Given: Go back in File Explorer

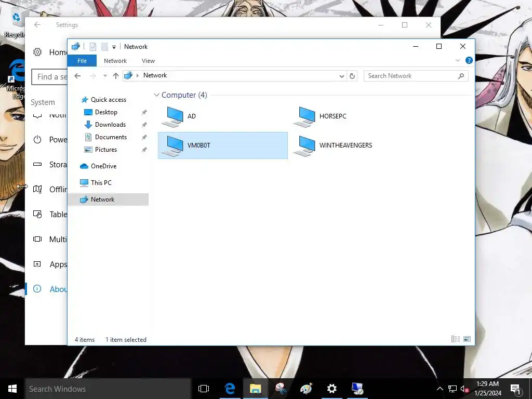Looking at the screenshot, I should click(x=78, y=76).
